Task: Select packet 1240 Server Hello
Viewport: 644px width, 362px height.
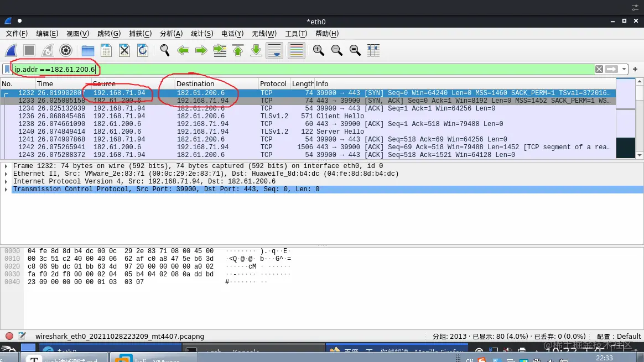Action: click(308, 132)
